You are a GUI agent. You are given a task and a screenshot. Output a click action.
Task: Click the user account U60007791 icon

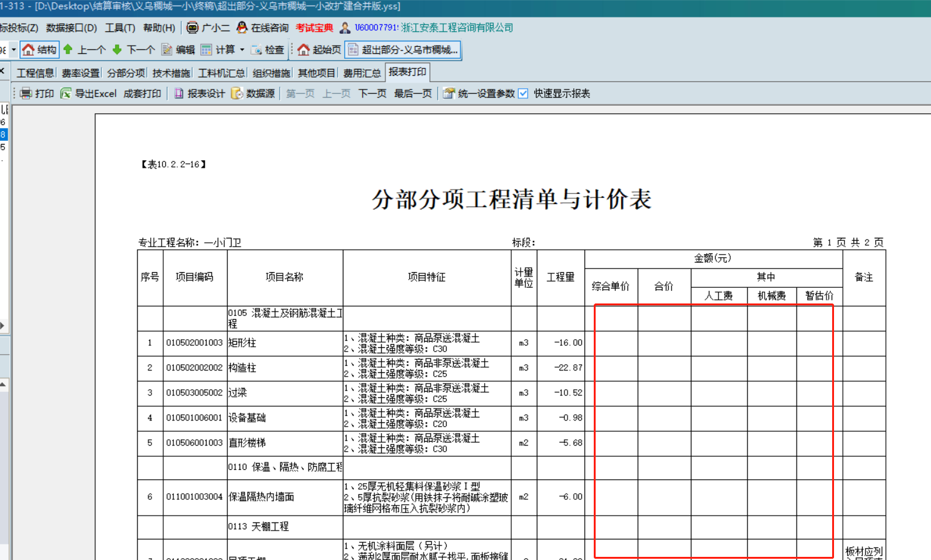click(x=345, y=28)
